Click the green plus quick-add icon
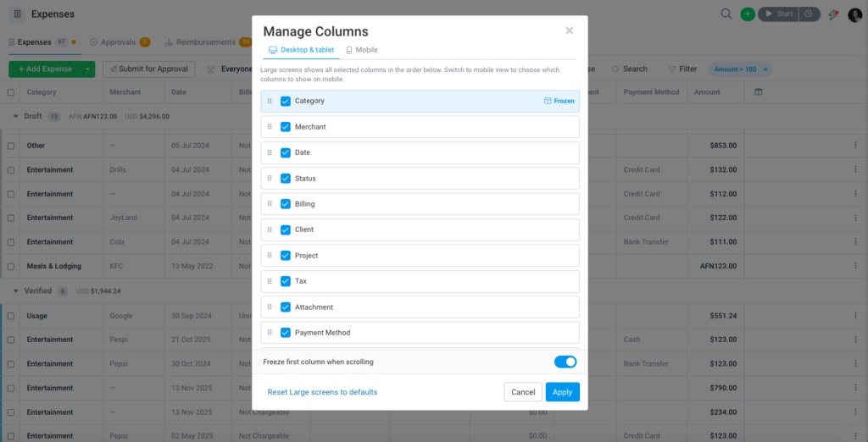This screenshot has height=442, width=868. tap(748, 14)
